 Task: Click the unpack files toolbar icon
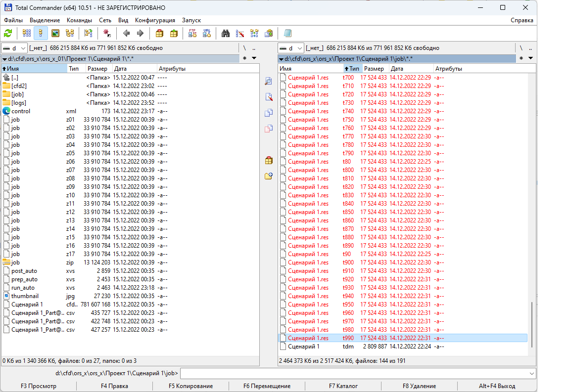(x=174, y=34)
